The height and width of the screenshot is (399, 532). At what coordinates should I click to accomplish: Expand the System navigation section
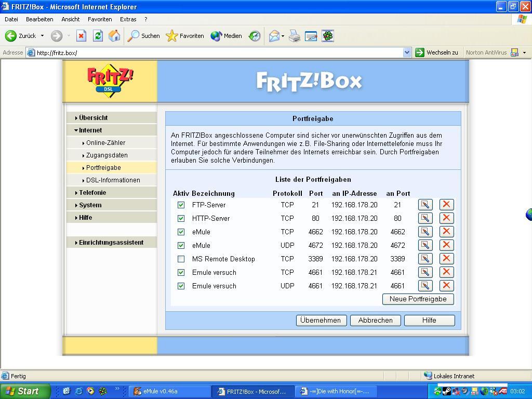coord(90,205)
